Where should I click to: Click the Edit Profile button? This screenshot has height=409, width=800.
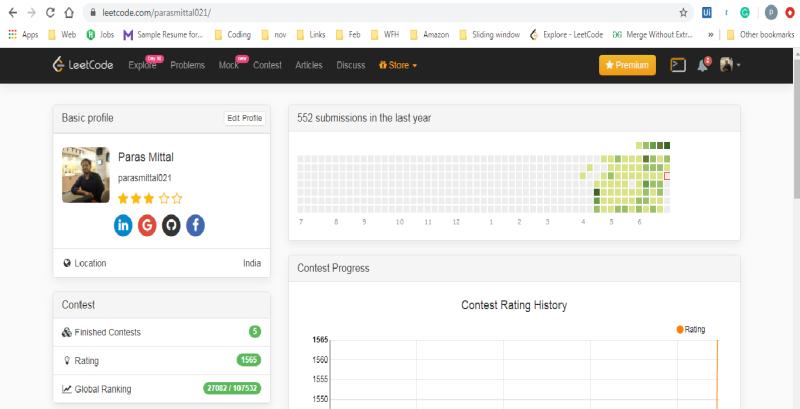[x=244, y=118]
